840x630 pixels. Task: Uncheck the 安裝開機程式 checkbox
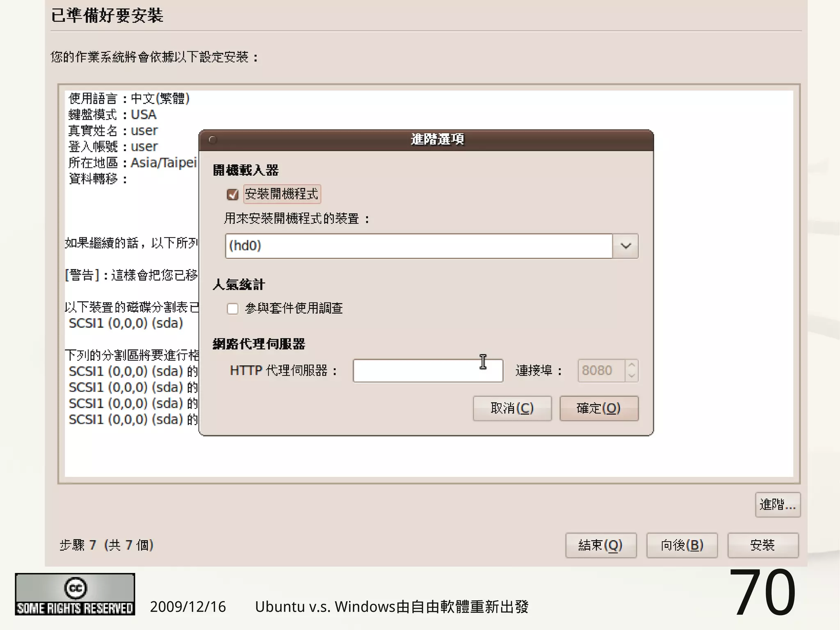[233, 194]
